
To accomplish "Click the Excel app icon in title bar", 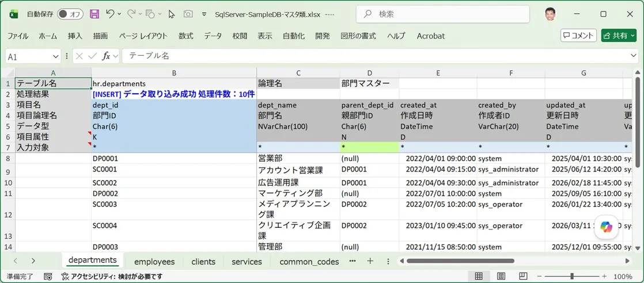I will point(14,14).
